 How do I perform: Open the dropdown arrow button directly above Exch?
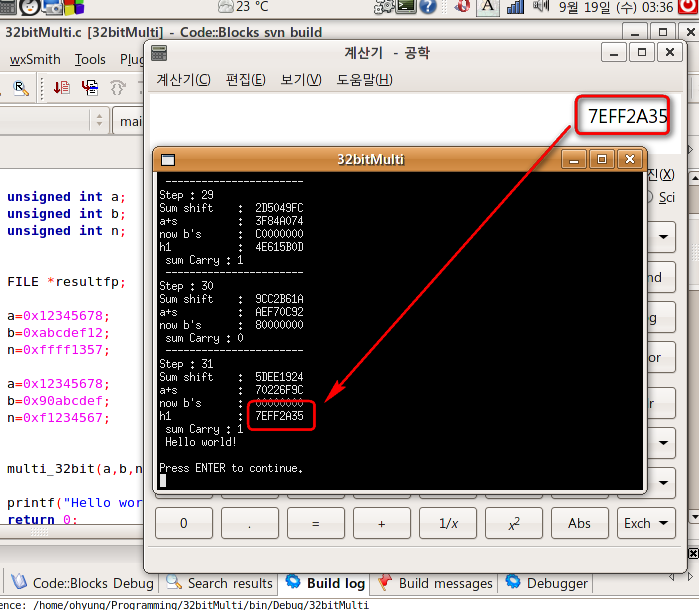coord(662,483)
